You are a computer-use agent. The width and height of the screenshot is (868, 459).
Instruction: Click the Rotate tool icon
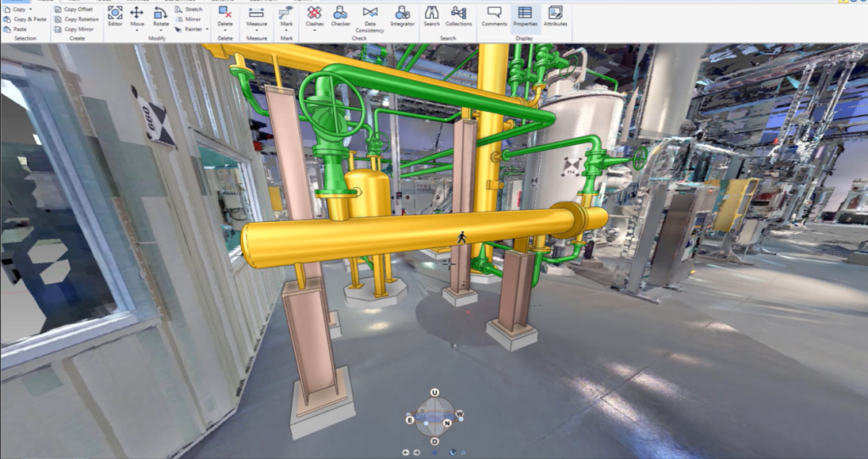tap(160, 13)
